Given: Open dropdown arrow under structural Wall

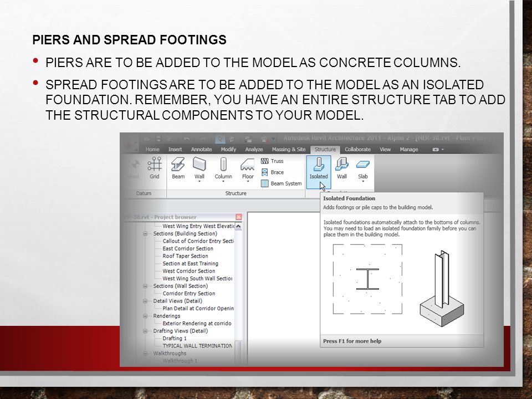Looking at the screenshot, I should 199,182.
